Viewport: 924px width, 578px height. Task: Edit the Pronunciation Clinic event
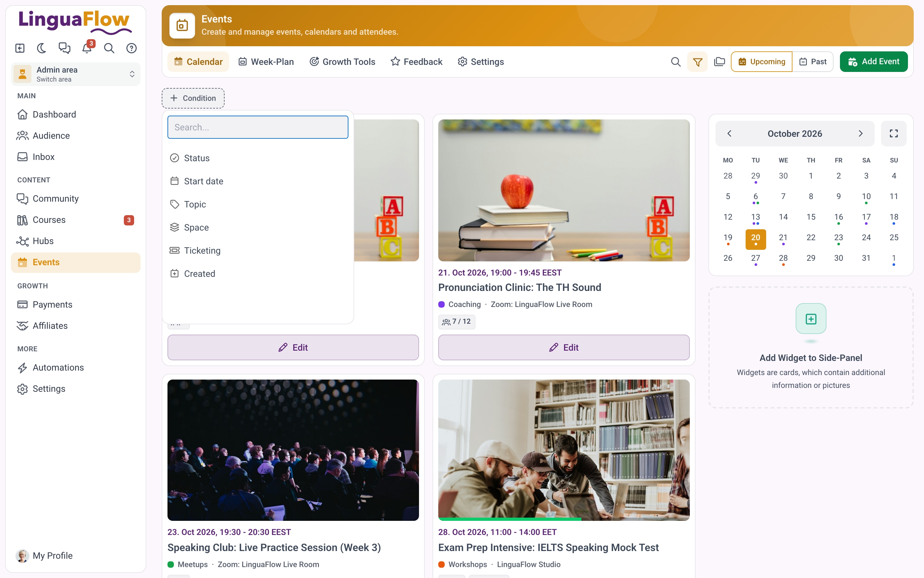564,347
